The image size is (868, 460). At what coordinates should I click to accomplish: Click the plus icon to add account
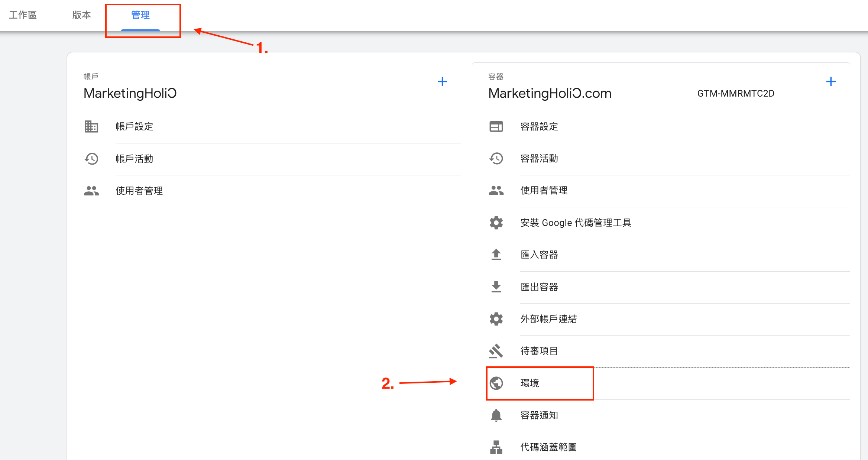(x=442, y=81)
